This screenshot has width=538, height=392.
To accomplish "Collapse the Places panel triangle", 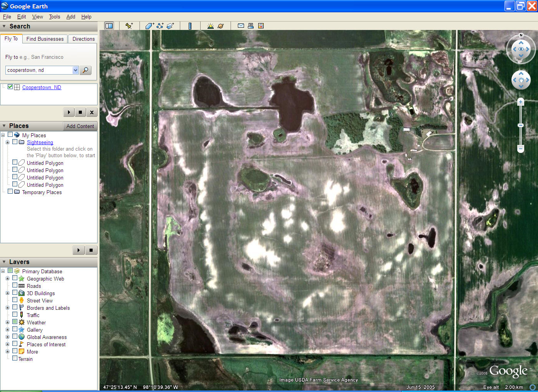I will [x=4, y=126].
